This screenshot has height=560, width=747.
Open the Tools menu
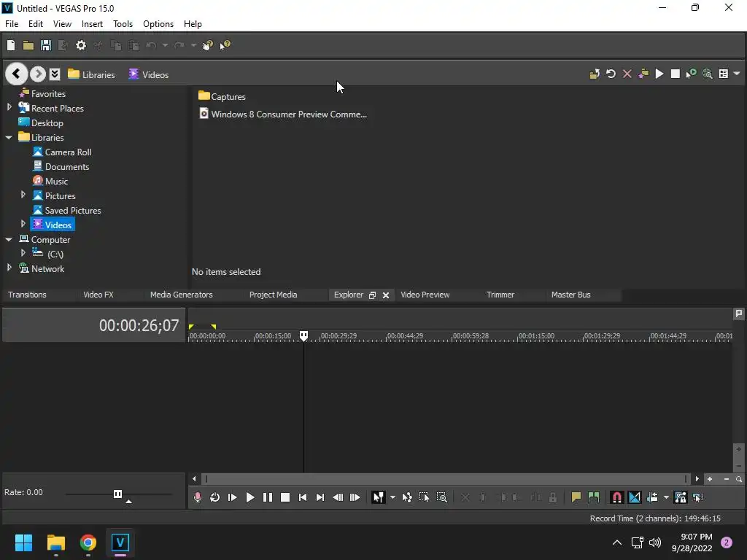click(123, 24)
